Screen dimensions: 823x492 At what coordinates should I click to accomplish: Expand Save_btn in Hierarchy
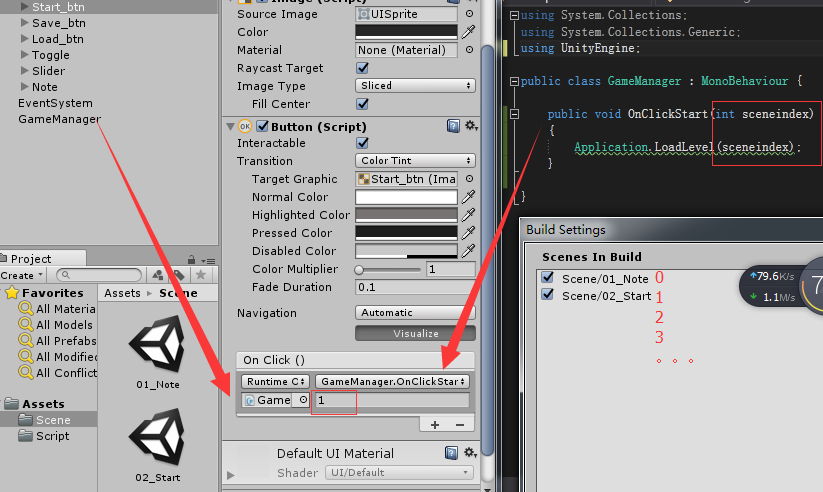click(x=24, y=23)
